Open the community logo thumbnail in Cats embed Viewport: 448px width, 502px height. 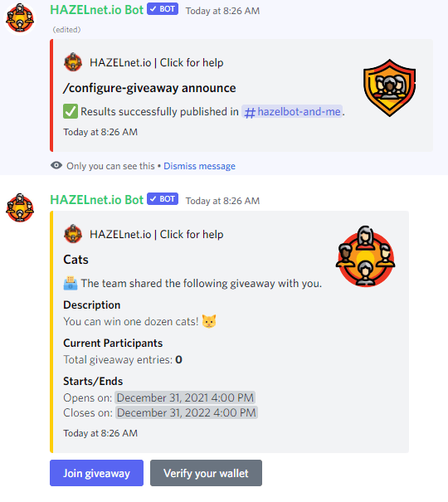365,256
